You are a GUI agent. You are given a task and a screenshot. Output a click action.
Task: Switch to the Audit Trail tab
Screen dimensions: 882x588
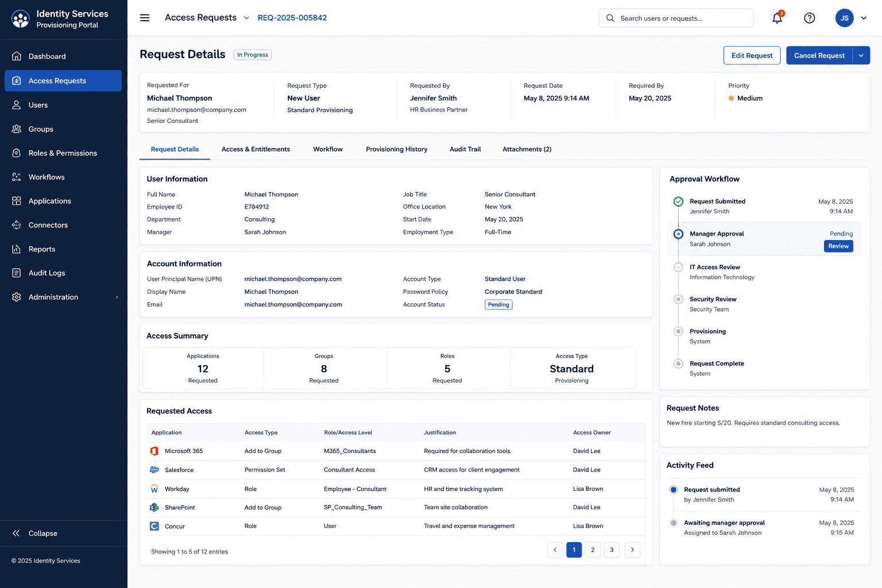click(465, 149)
